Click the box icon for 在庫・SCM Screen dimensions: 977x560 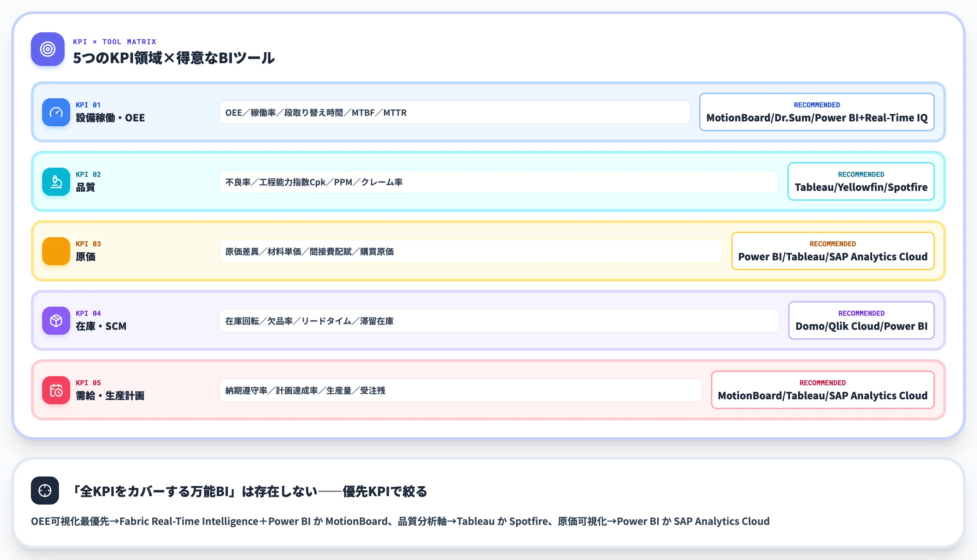point(56,321)
